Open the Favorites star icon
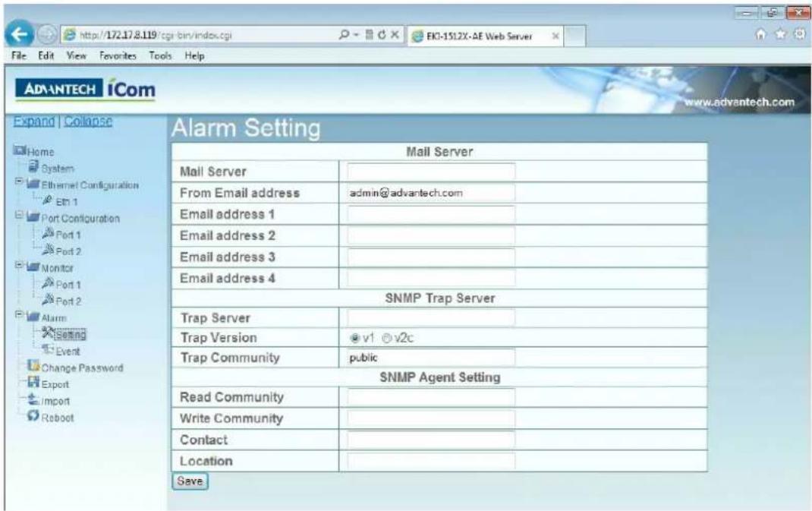The image size is (812, 511). (x=780, y=35)
